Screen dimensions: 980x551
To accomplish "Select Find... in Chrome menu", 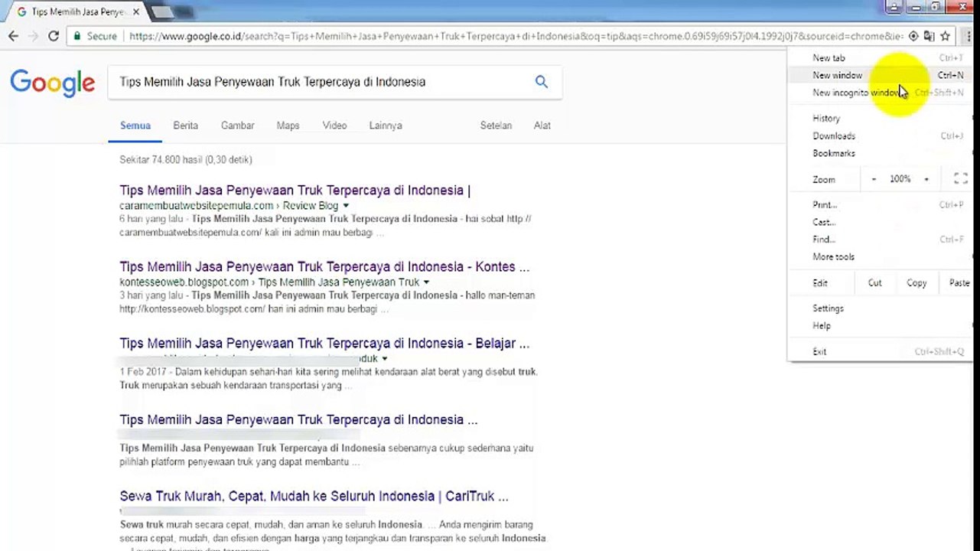I will [880, 240].
